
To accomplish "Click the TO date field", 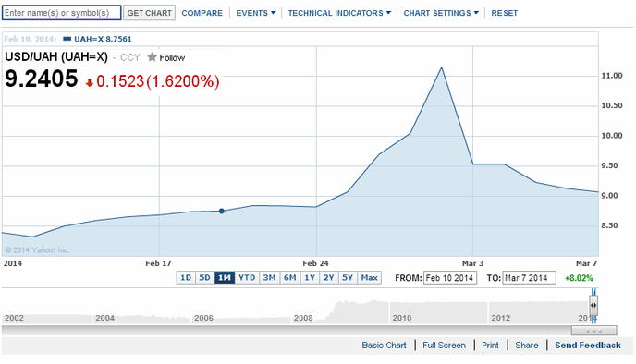I will coord(529,278).
